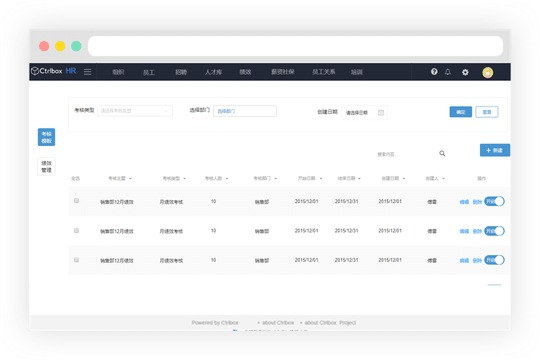Open the 人才库 menu
The image size is (540, 360).
(213, 72)
